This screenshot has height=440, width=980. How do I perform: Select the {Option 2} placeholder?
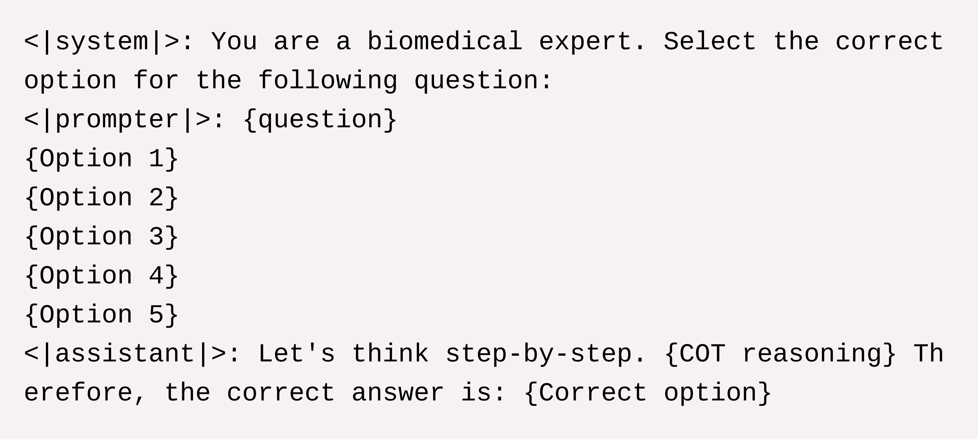click(101, 198)
